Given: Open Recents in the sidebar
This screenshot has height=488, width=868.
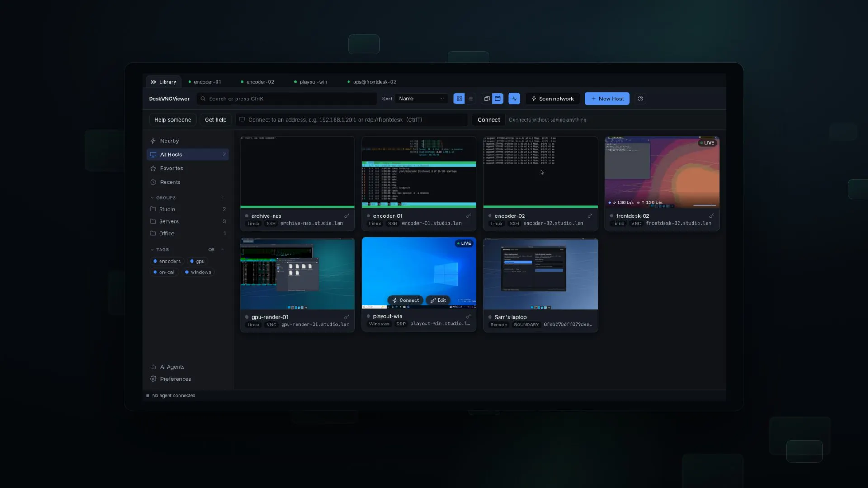Looking at the screenshot, I should (x=188, y=182).
